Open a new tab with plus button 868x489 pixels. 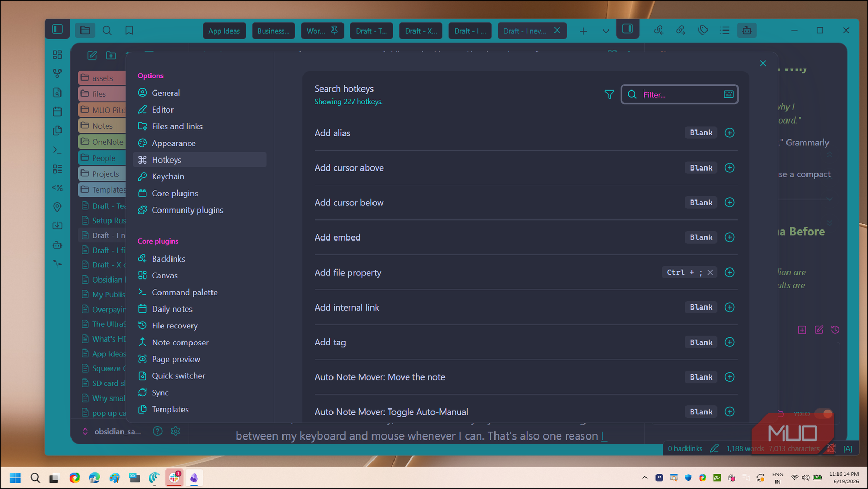tap(583, 31)
